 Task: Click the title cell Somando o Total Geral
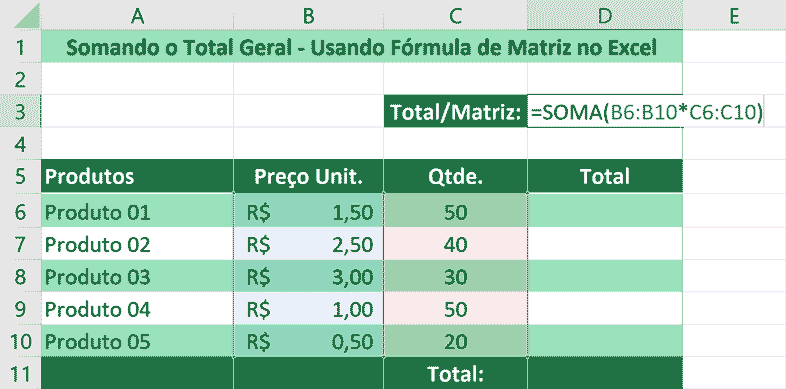coord(361,47)
